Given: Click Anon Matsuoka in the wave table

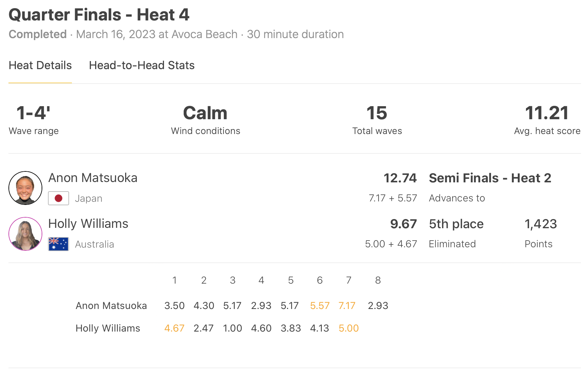Looking at the screenshot, I should tap(111, 305).
